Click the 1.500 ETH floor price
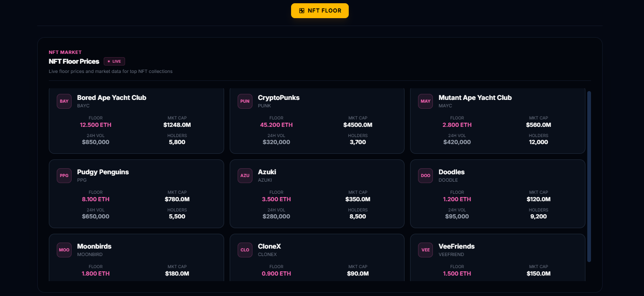Image resolution: width=644 pixels, height=296 pixels. pyautogui.click(x=457, y=274)
